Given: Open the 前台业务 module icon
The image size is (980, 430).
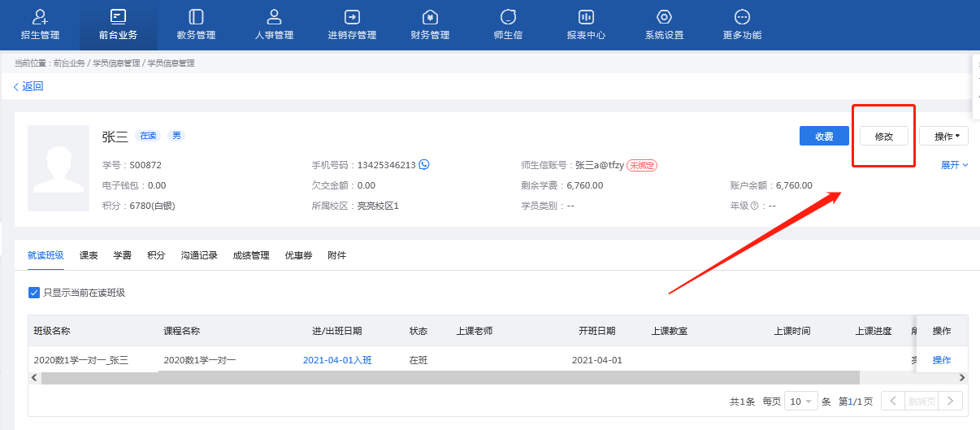Looking at the screenshot, I should coord(118,16).
